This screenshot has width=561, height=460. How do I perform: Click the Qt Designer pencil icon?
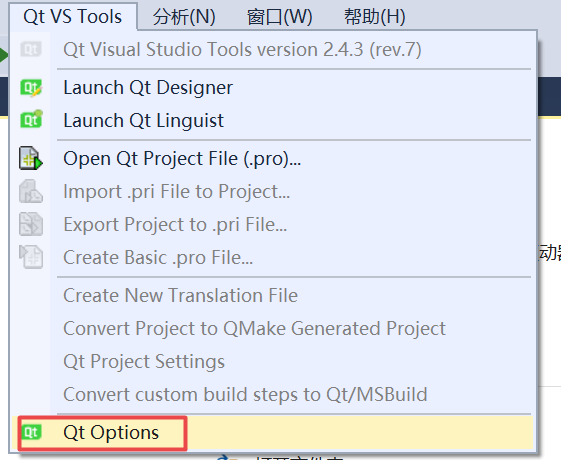point(31,88)
